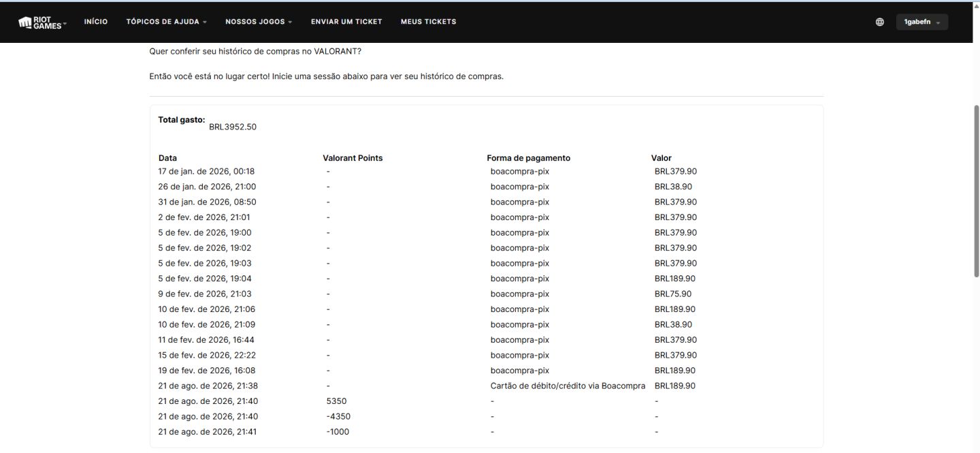Open the 1gabefn account dropdown

pos(921,22)
